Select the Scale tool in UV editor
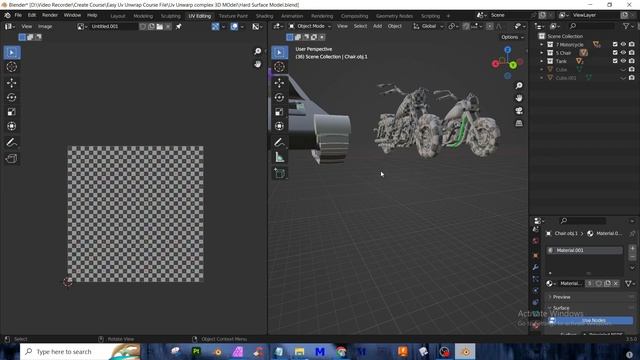 11,112
